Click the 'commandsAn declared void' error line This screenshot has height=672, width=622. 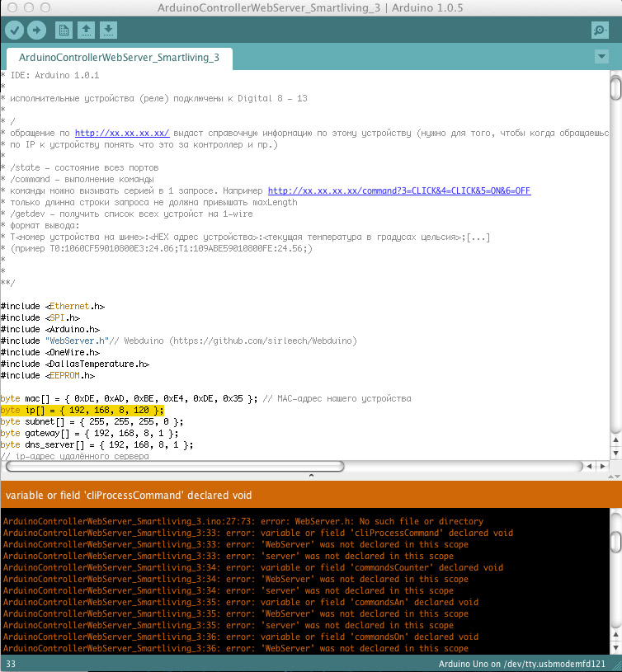241,603
